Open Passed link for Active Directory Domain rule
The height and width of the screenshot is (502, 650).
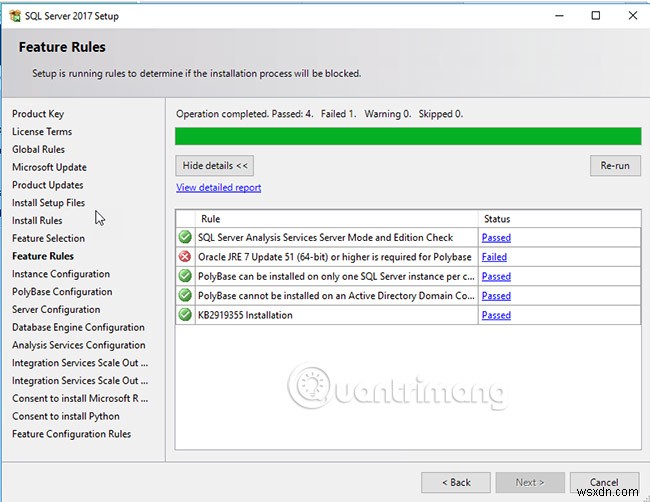(496, 296)
